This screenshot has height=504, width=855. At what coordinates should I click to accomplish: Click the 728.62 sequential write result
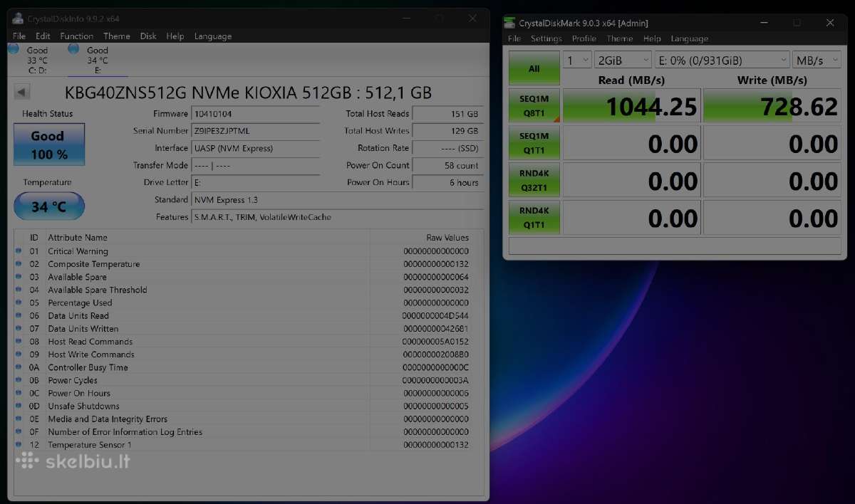(772, 106)
